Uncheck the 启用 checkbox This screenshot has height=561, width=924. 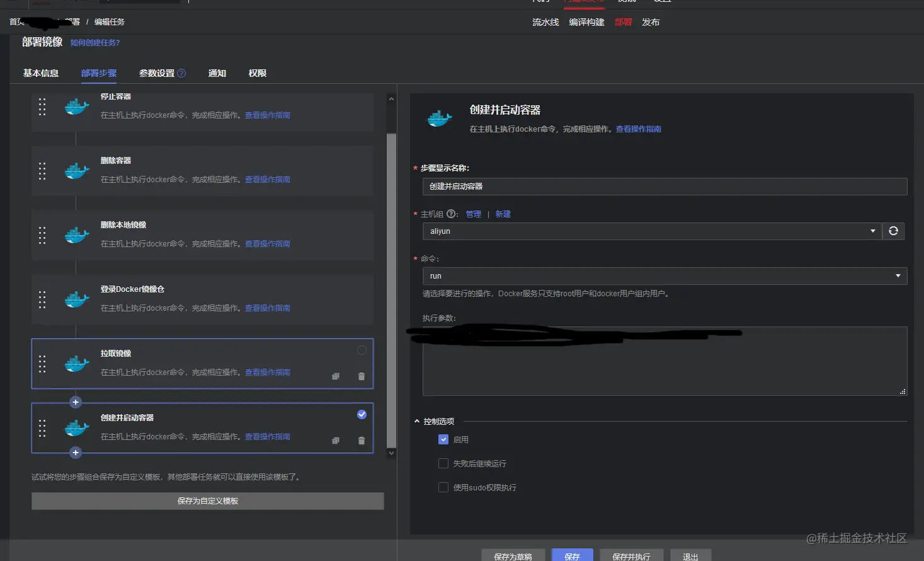443,439
